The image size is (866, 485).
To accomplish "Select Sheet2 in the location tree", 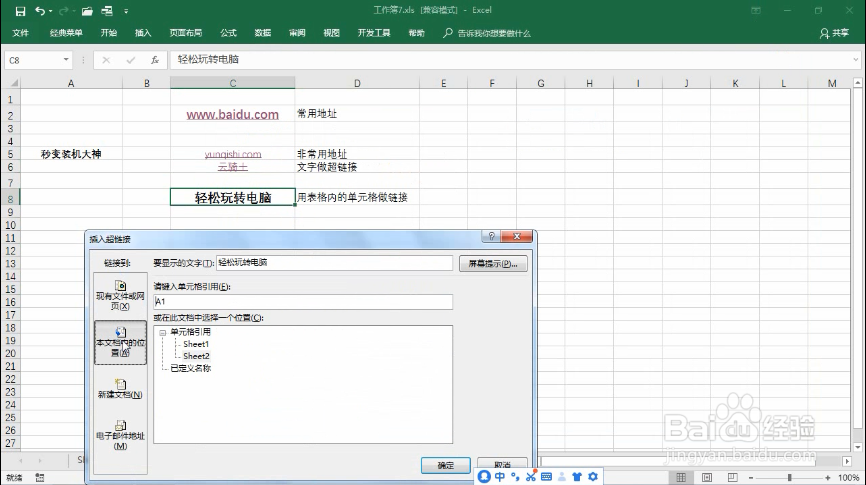I will (196, 356).
